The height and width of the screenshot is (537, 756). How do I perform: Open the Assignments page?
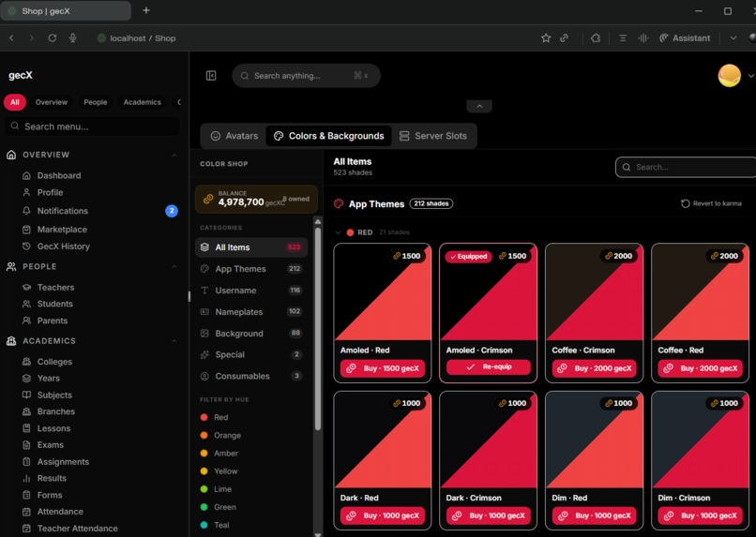63,462
